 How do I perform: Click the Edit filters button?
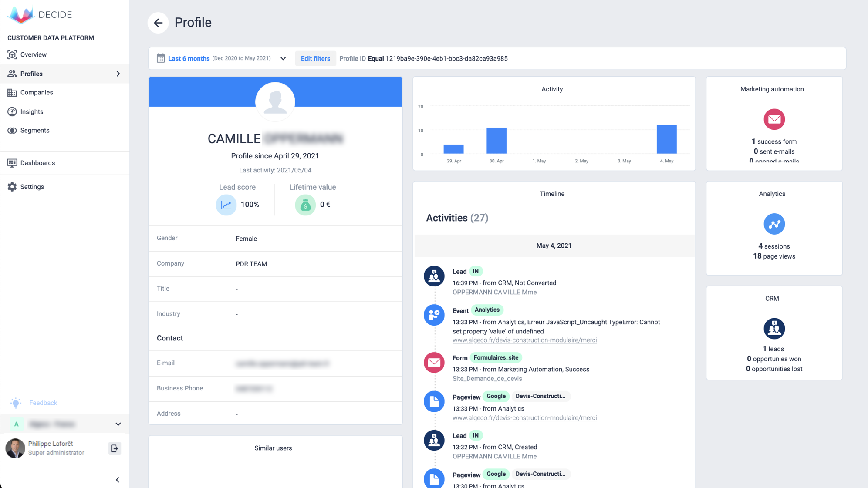[x=315, y=58]
